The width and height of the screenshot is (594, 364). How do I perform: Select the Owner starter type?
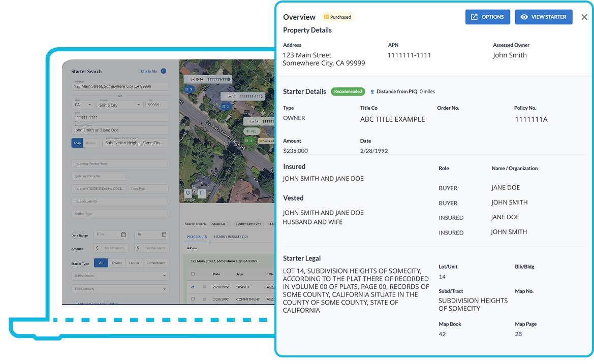tap(117, 263)
